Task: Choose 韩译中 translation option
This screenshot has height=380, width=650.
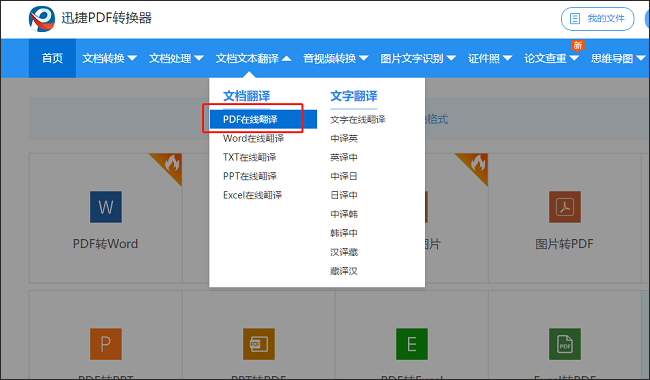Action: coord(344,233)
